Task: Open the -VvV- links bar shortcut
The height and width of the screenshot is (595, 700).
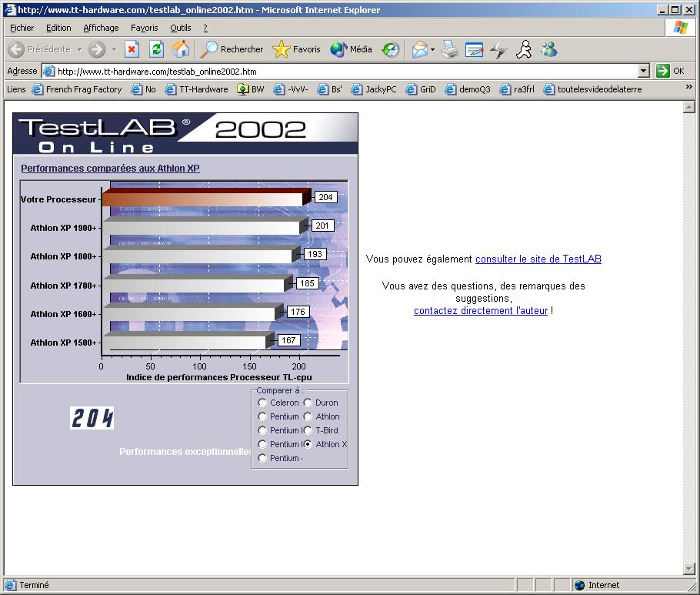Action: point(291,89)
